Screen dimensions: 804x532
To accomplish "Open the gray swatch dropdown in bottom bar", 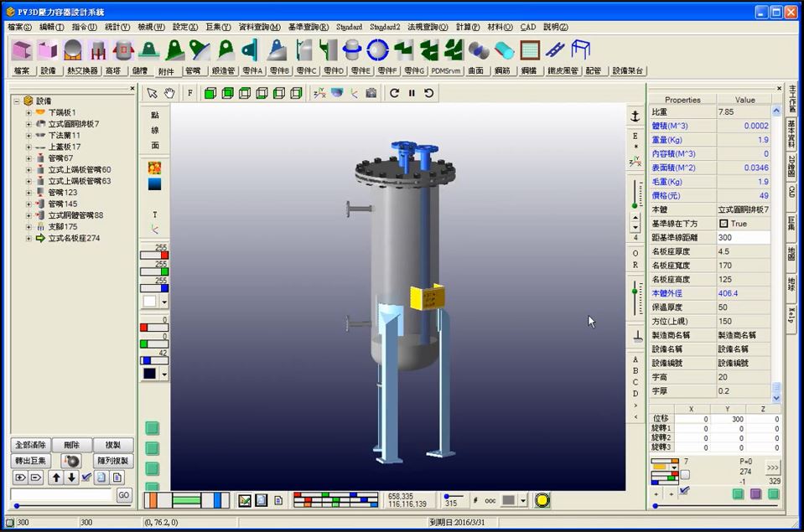I will (522, 500).
